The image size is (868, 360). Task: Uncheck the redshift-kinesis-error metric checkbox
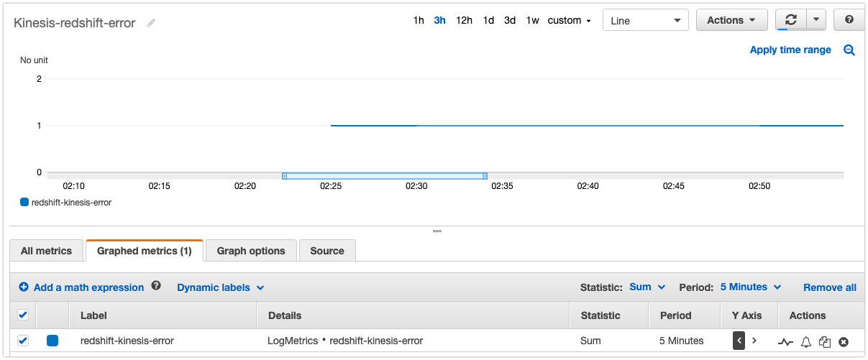(x=22, y=341)
